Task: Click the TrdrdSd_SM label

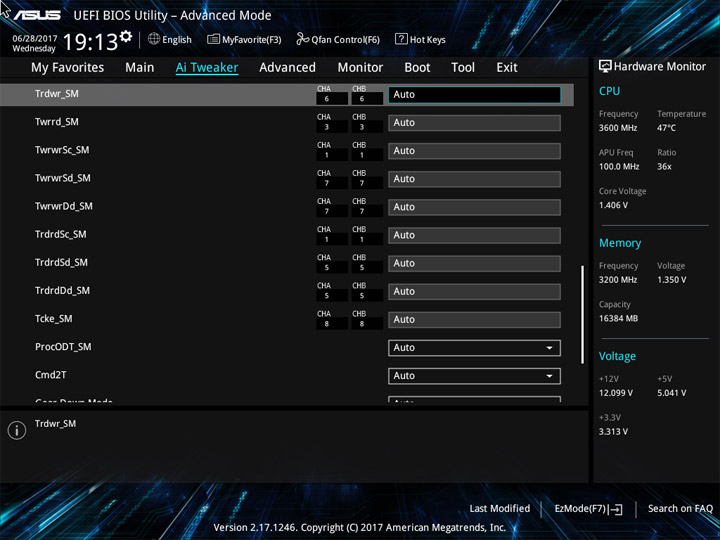Action: [x=61, y=263]
